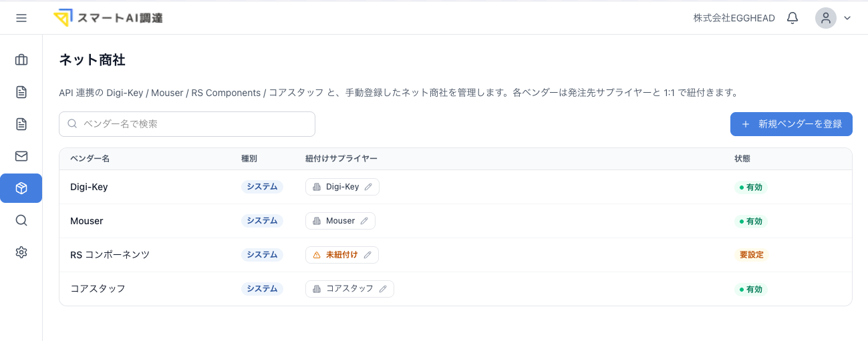Select Digi-Key vendor name
Image resolution: width=868 pixels, height=341 pixels.
89,187
